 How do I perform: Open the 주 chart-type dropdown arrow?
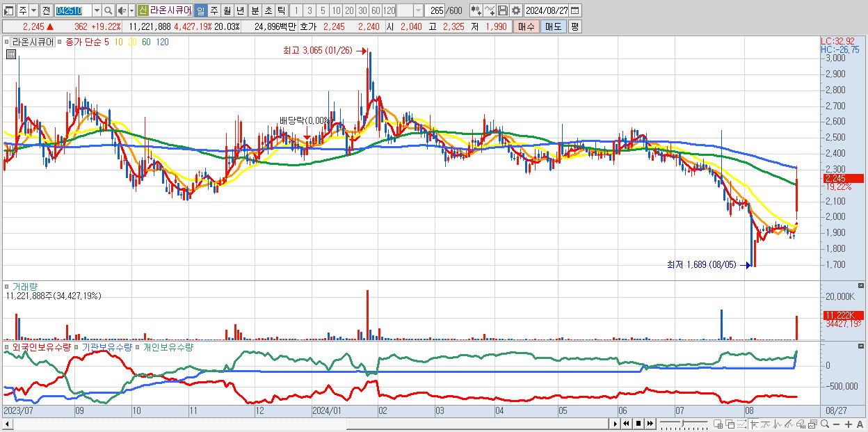[x=33, y=10]
